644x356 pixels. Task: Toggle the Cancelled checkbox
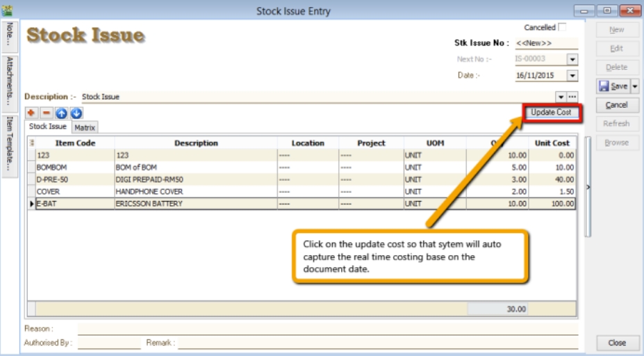[x=563, y=28]
